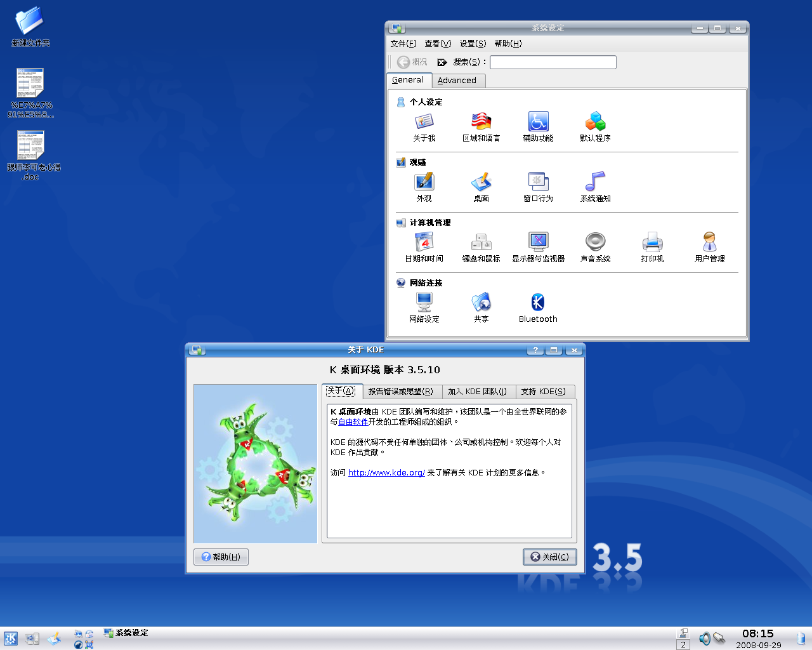This screenshot has width=812, height=650.
Task: Focus the 搜索(S) search field
Action: click(x=553, y=62)
